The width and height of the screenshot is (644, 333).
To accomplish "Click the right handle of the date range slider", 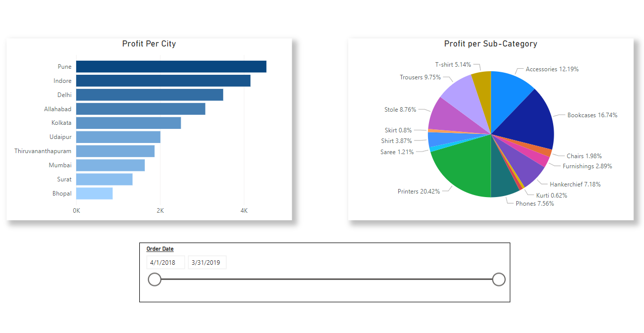I will click(498, 279).
